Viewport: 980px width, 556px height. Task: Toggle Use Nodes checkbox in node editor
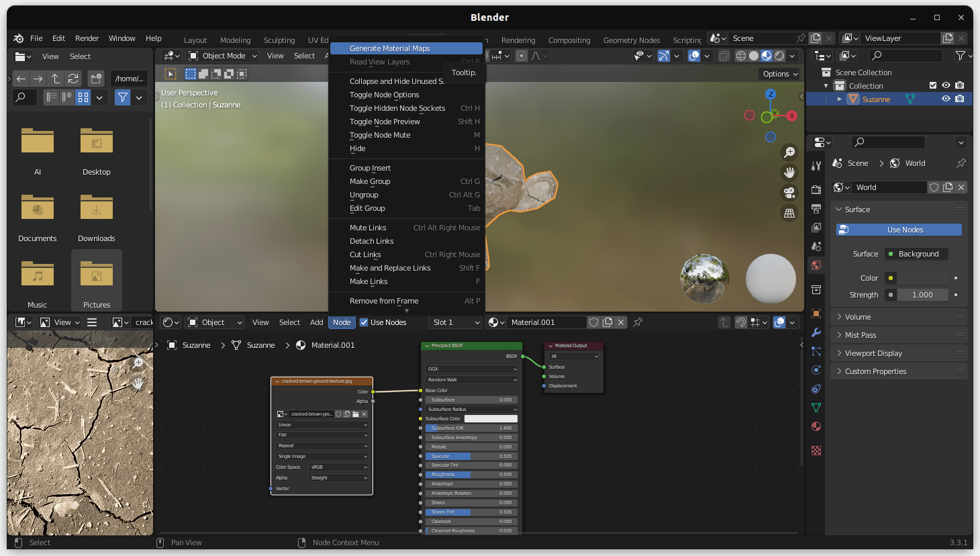click(x=364, y=322)
